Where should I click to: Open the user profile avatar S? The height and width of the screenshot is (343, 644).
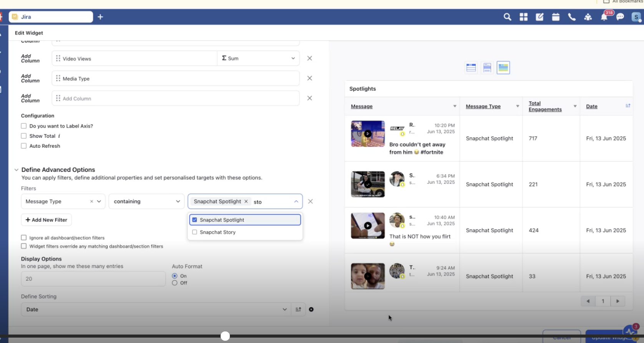click(636, 17)
